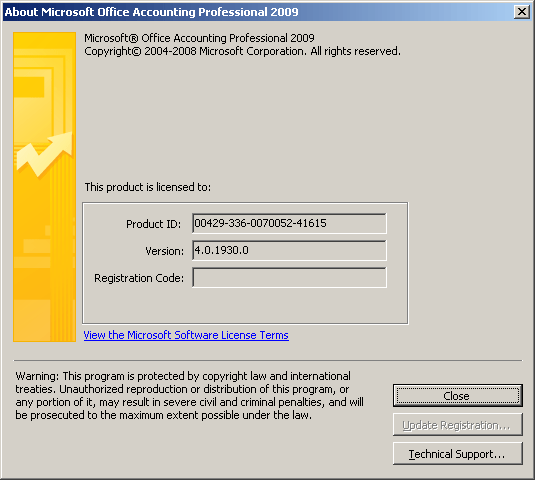Click the orange lower part of the banner
Screen dimensions: 535x480
click(44, 273)
